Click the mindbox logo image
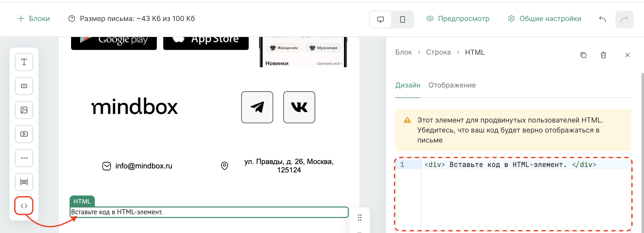The width and height of the screenshot is (644, 233). 135,106
